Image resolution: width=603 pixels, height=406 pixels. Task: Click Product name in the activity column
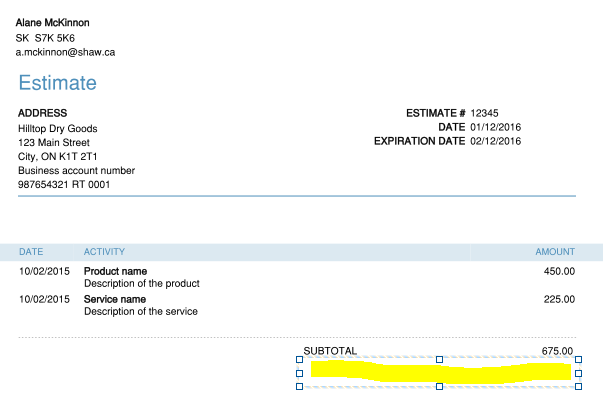(x=115, y=271)
